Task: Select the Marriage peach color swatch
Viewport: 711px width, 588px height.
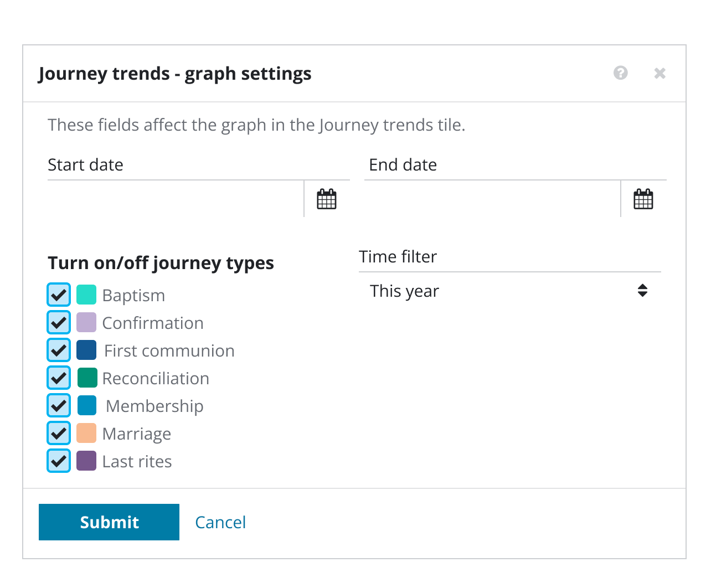Action: [x=86, y=433]
